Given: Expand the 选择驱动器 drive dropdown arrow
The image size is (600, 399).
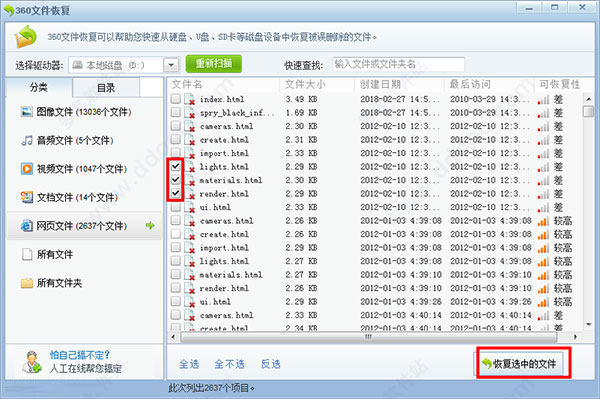Looking at the screenshot, I should pyautogui.click(x=171, y=65).
